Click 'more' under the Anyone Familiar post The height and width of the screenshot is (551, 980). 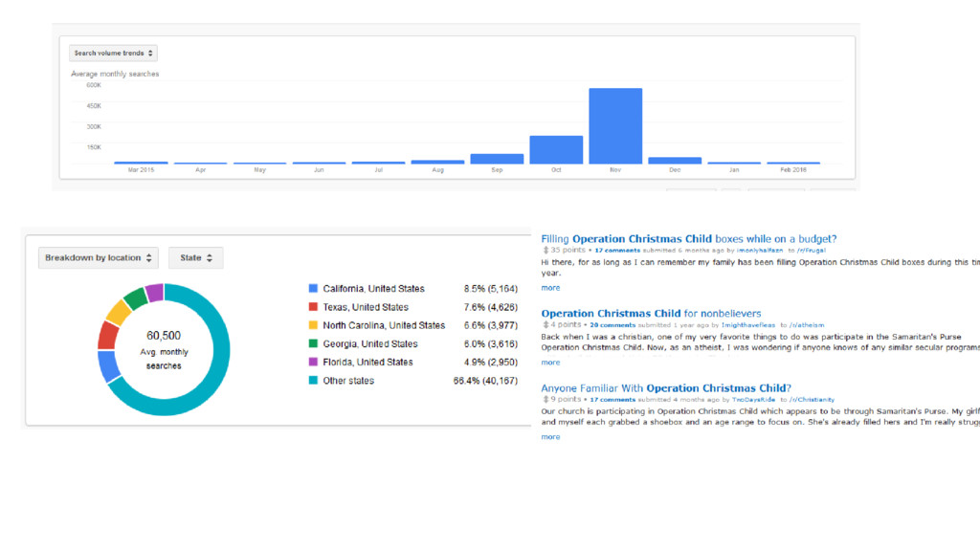click(550, 436)
